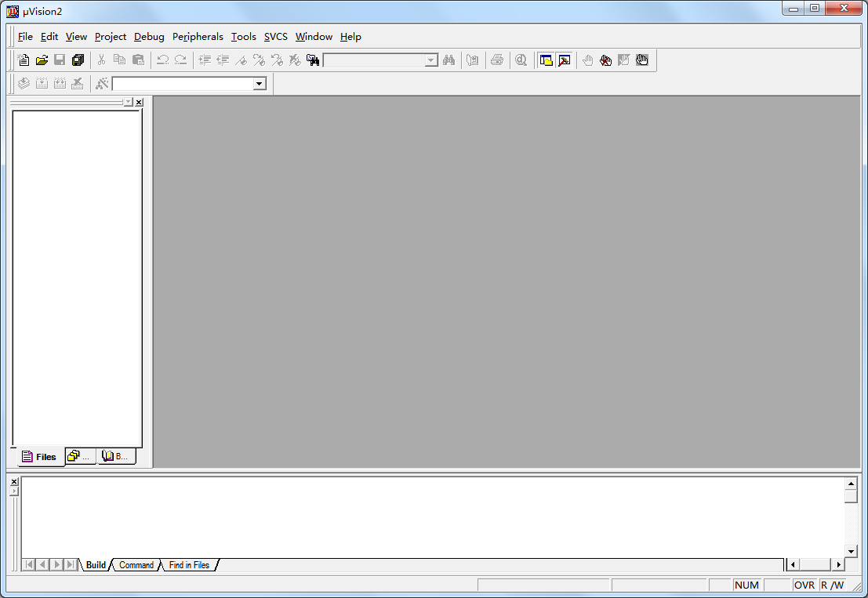The width and height of the screenshot is (868, 598).
Task: Click the Clear All Bookmarks icon
Action: 295,60
